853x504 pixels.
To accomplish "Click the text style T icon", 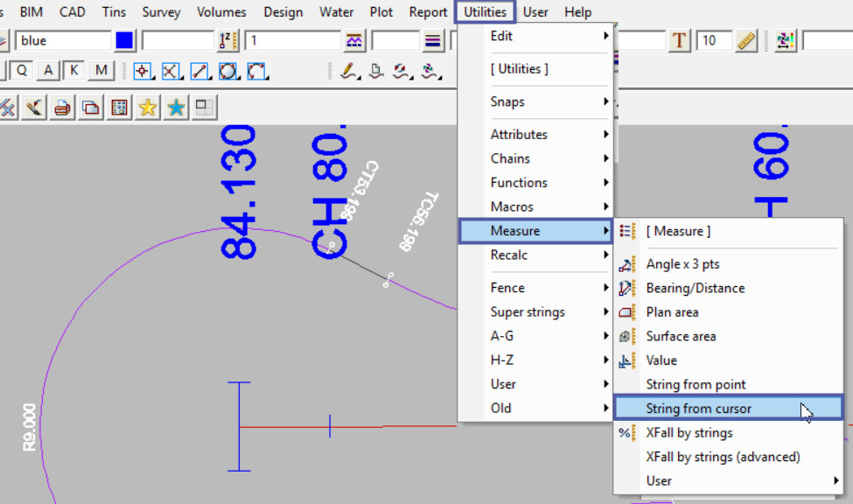I will click(x=680, y=41).
